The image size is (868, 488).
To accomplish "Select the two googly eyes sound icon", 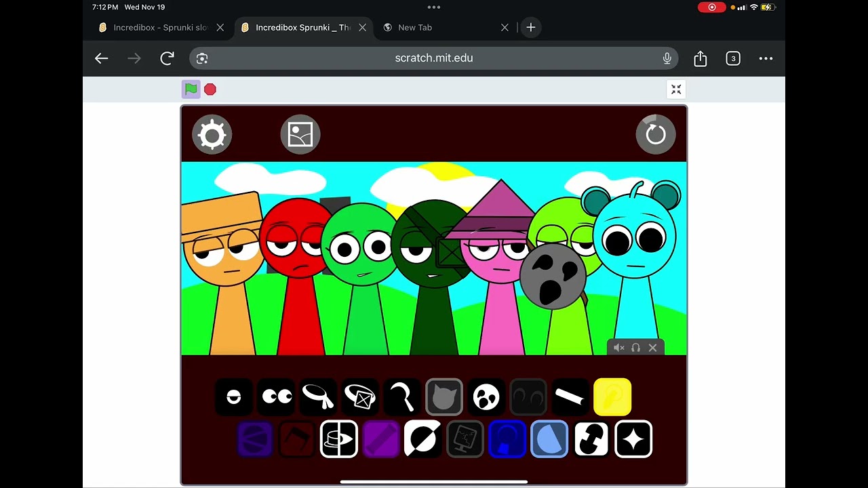I will pyautogui.click(x=276, y=396).
